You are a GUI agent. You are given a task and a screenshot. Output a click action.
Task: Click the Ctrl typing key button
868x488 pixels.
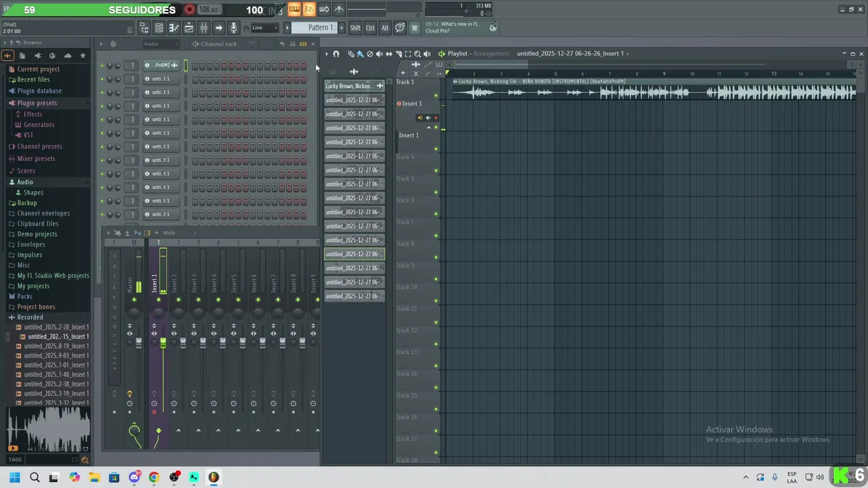coord(370,28)
